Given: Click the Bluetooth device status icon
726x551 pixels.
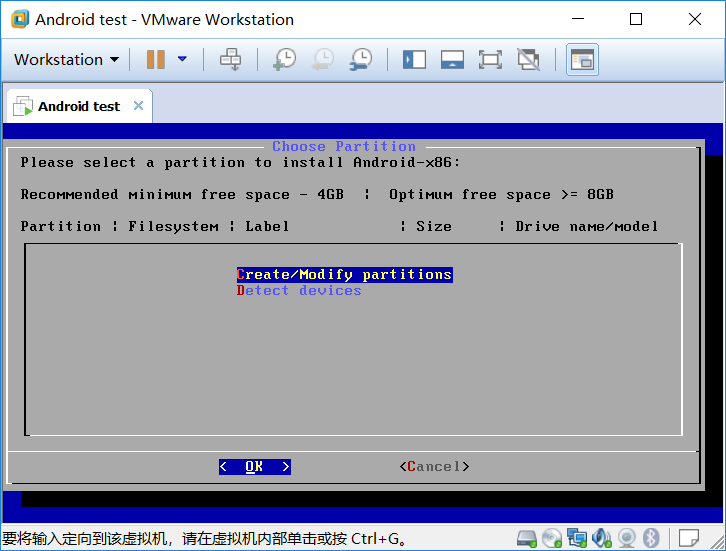Looking at the screenshot, I should pyautogui.click(x=651, y=538).
